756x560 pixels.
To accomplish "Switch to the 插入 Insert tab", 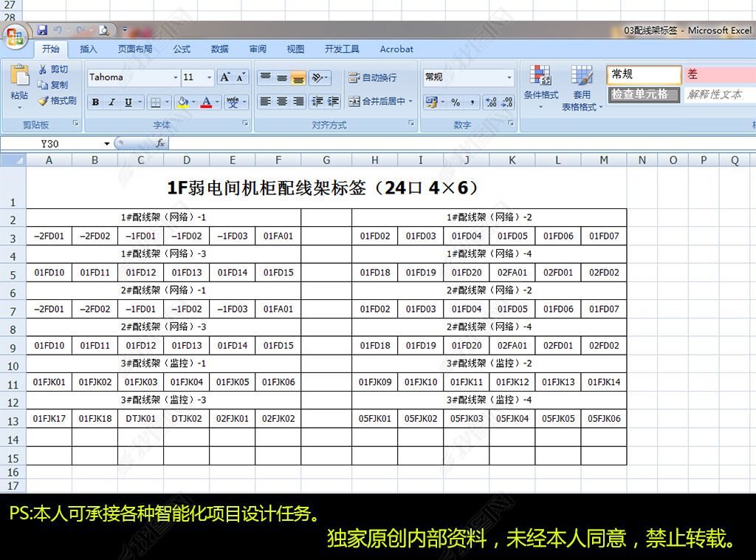I will point(89,49).
